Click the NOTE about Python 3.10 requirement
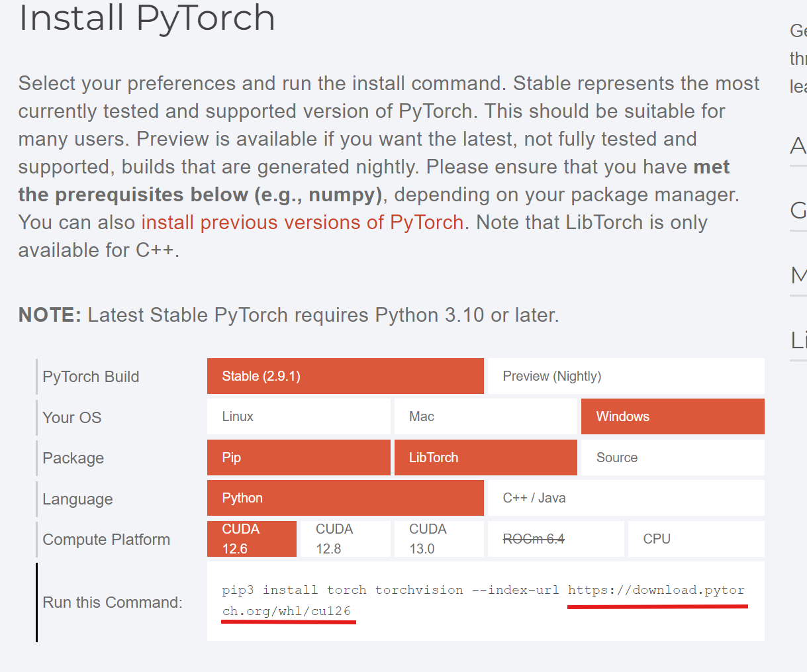The image size is (807, 672). click(289, 315)
